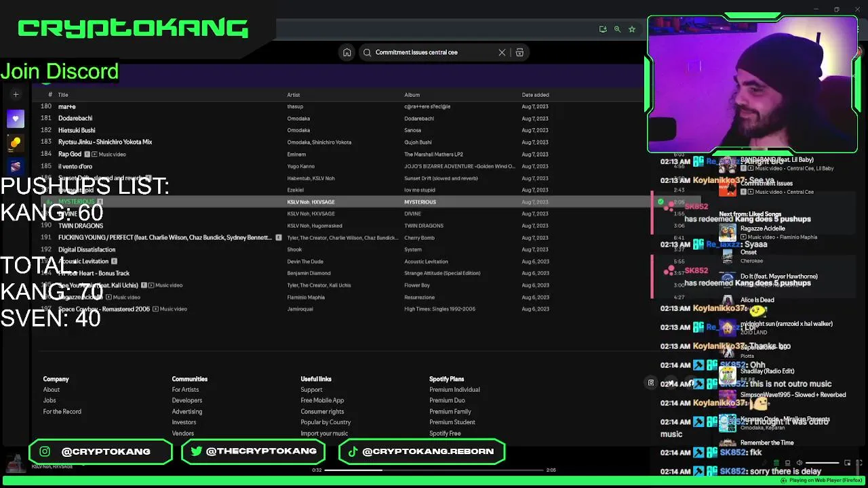
Task: Open Advertising footer link
Action: coord(187,411)
